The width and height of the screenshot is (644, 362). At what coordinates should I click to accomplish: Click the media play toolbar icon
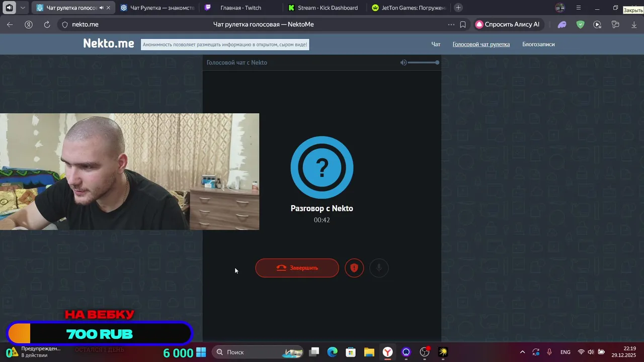click(x=597, y=24)
